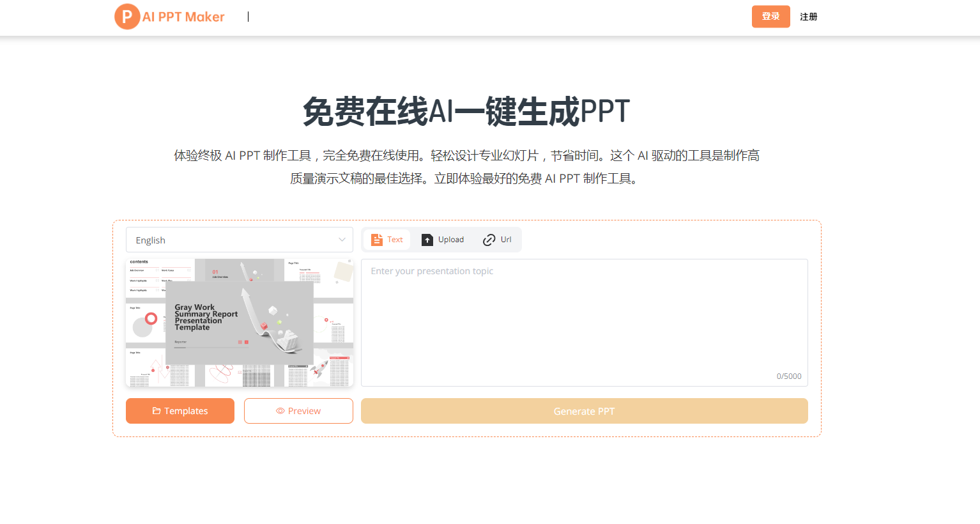Click the 0/5000 character counter

[789, 376]
